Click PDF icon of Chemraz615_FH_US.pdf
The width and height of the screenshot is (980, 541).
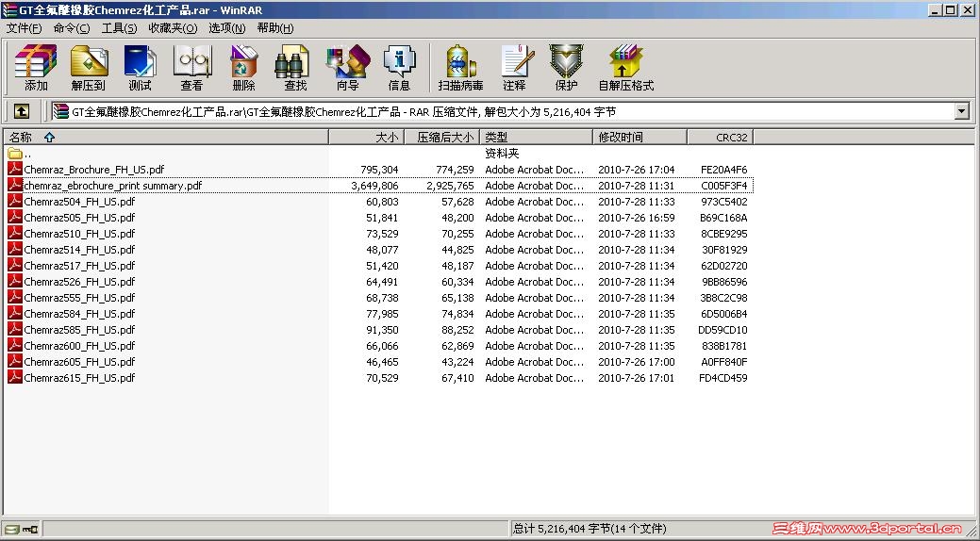[15, 377]
